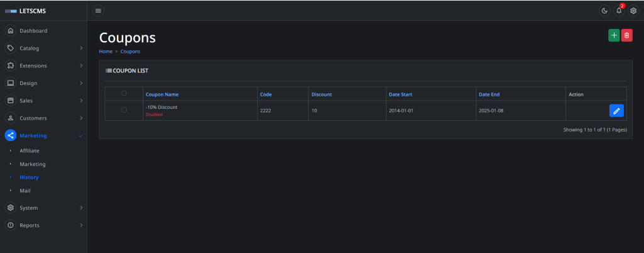Click the Sales store icon
Screen dimensions: 644x253
(10, 101)
